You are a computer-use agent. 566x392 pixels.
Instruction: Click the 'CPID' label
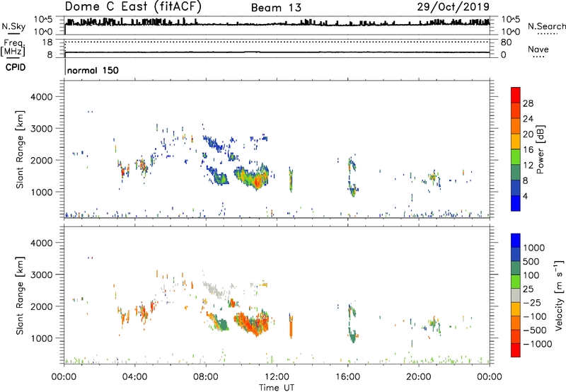tap(16, 67)
